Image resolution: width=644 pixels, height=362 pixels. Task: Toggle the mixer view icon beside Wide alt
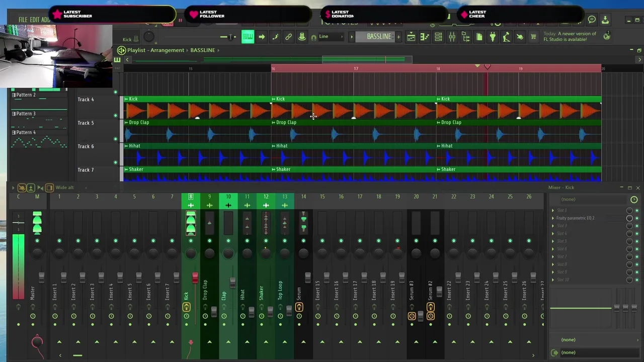49,188
